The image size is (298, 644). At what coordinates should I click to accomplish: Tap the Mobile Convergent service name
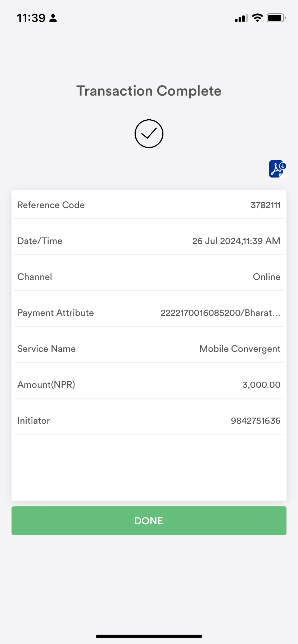point(240,349)
